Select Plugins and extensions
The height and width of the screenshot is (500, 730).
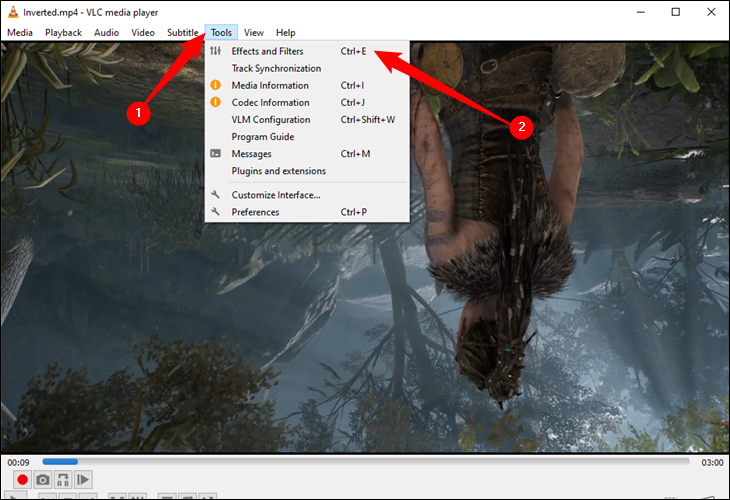(278, 171)
